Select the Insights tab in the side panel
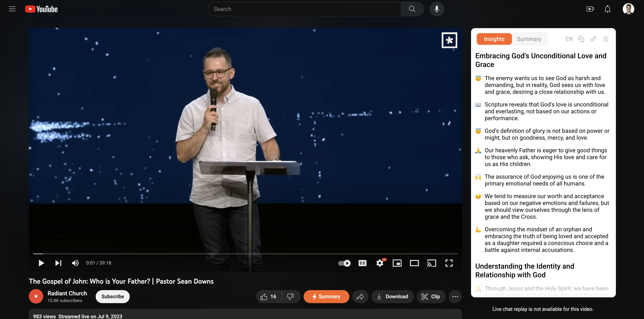 pos(494,39)
